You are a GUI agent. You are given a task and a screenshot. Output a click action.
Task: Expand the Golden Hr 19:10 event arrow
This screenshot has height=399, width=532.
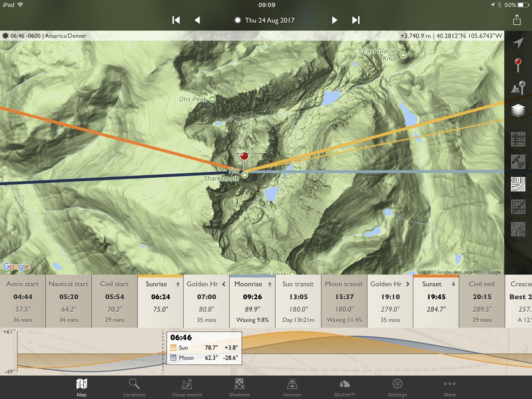407,284
